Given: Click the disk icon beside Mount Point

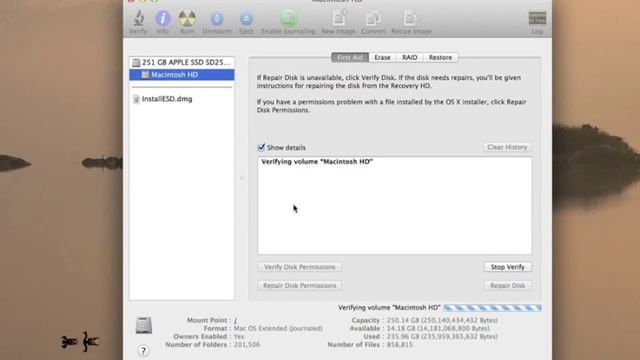Looking at the screenshot, I should [x=144, y=325].
